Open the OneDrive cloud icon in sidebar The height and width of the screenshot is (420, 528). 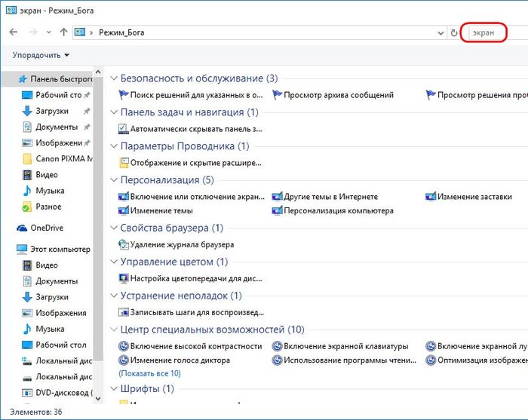23,228
